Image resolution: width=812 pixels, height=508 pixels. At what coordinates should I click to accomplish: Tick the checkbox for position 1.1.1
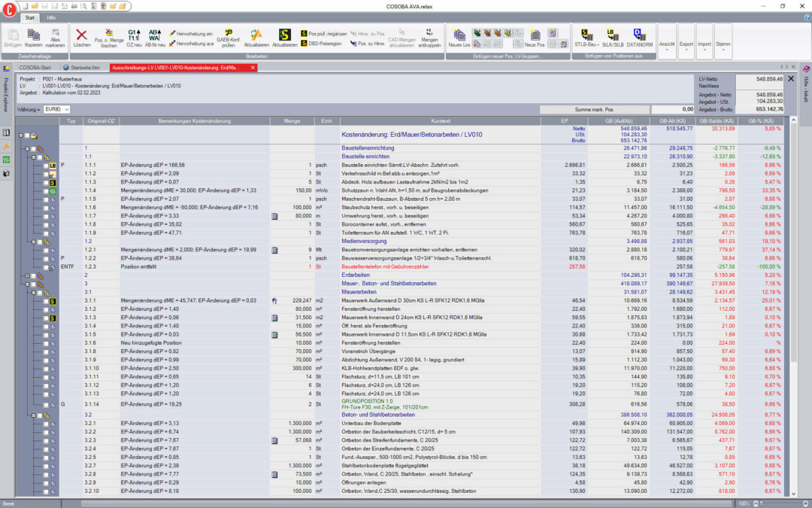pyautogui.click(x=46, y=166)
